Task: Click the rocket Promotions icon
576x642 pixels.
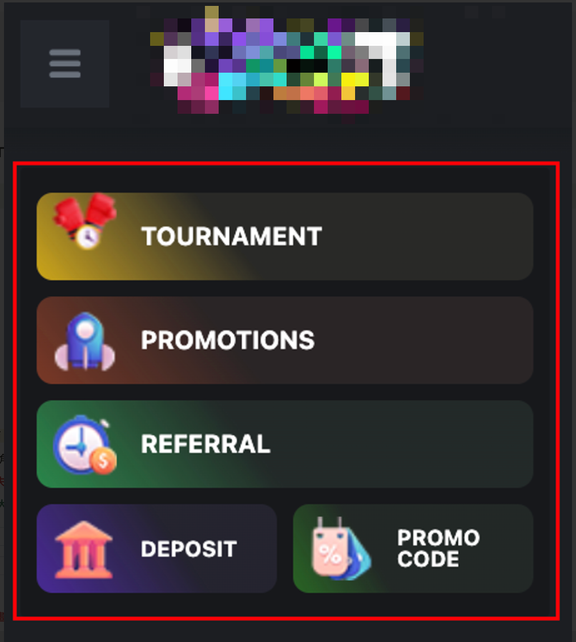Action: click(x=85, y=341)
